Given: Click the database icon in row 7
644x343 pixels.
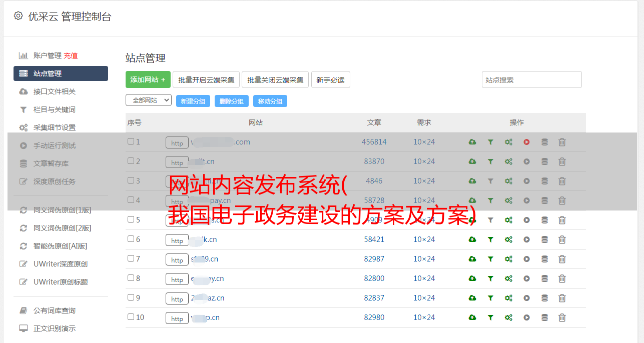Looking at the screenshot, I should click(x=544, y=259).
